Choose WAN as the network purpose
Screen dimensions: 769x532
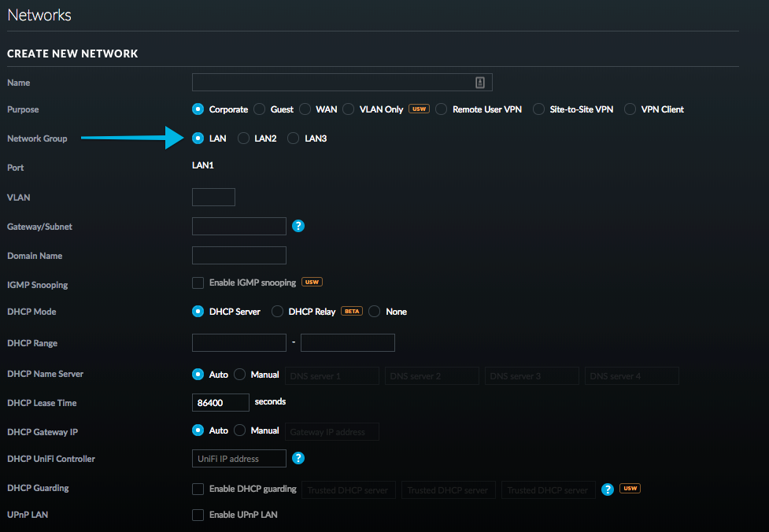(x=305, y=109)
